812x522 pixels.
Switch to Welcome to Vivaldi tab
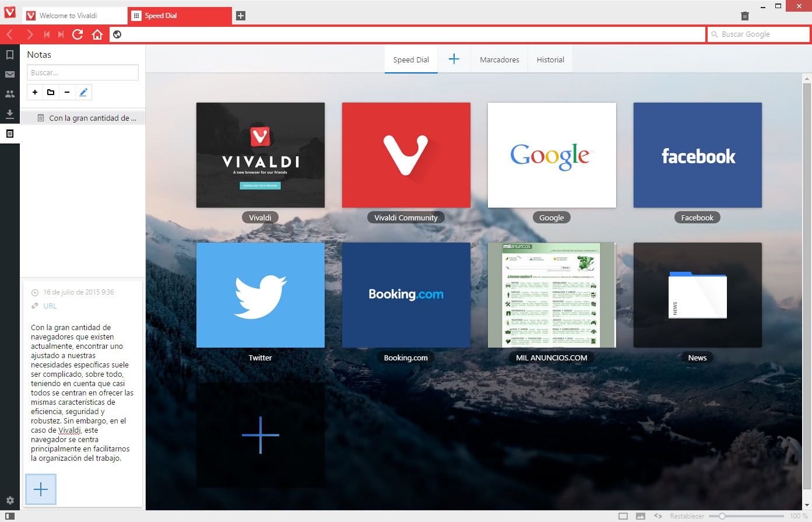coord(74,16)
